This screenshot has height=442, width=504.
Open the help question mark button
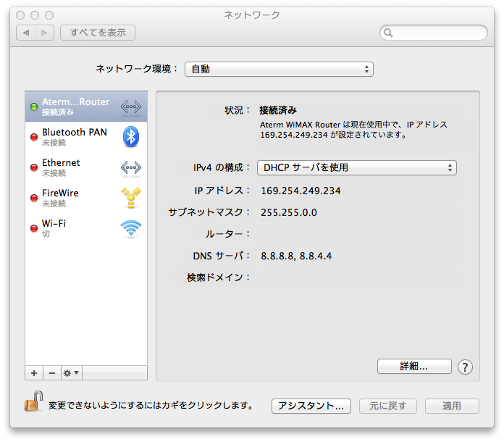(465, 367)
